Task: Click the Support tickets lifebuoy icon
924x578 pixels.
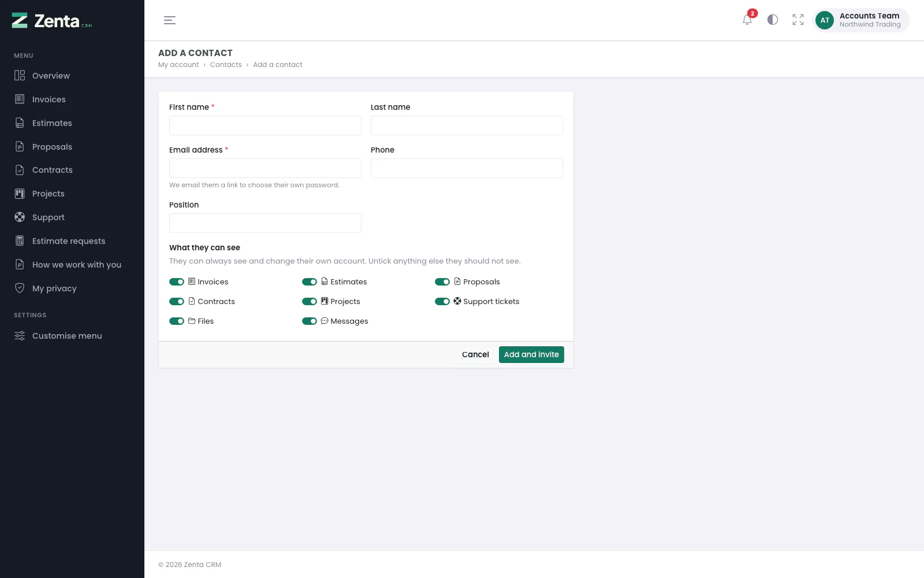Action: point(457,301)
